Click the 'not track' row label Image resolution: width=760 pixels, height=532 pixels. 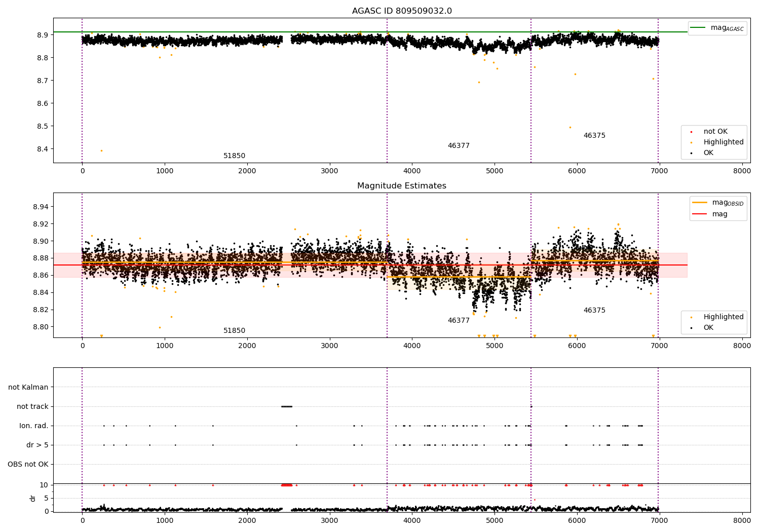tap(32, 407)
